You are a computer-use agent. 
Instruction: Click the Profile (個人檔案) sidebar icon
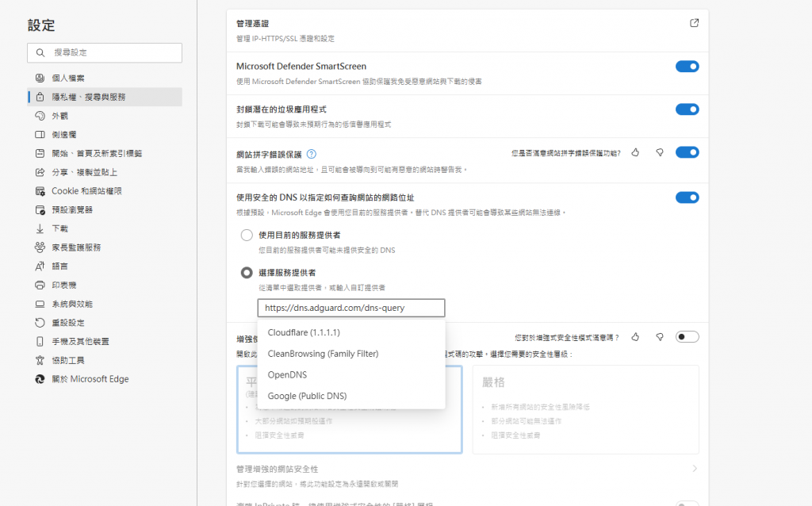pos(40,78)
